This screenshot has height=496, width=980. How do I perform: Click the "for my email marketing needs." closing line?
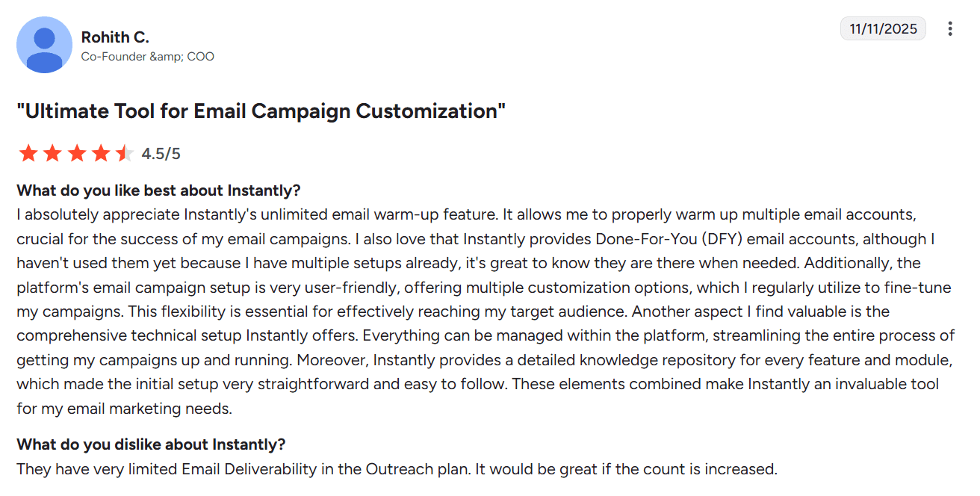(x=125, y=409)
